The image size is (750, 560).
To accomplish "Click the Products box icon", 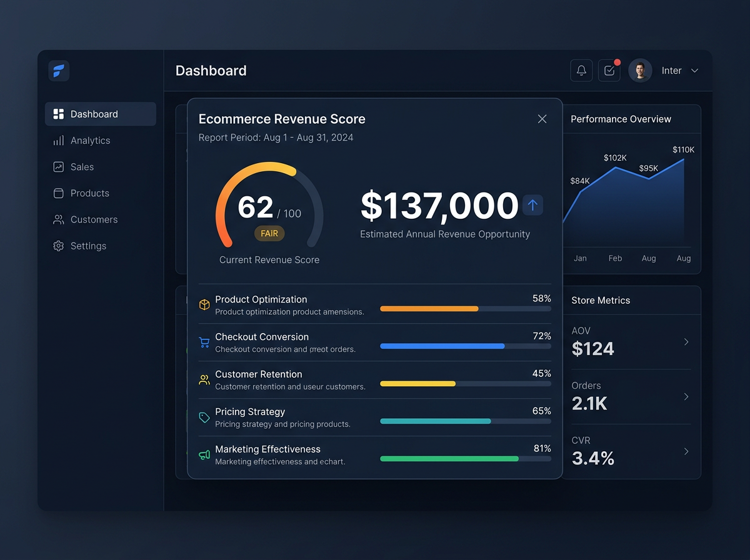I will 59,193.
